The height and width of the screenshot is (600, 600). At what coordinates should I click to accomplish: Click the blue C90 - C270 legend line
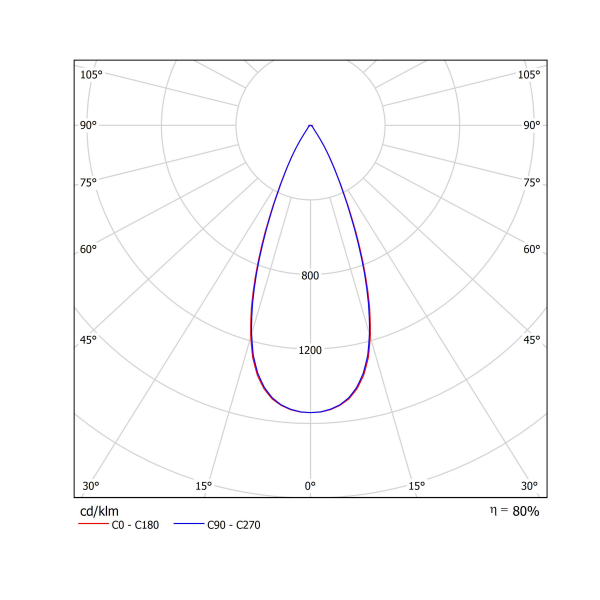(189, 523)
